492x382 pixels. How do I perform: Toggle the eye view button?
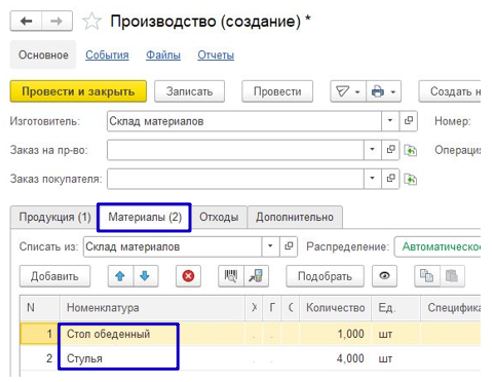(384, 276)
